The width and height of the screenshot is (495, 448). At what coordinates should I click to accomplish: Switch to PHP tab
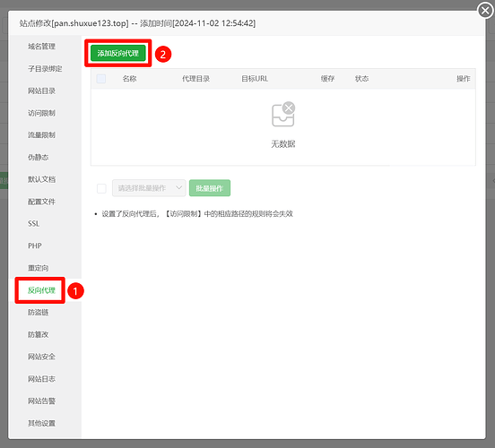pos(35,246)
